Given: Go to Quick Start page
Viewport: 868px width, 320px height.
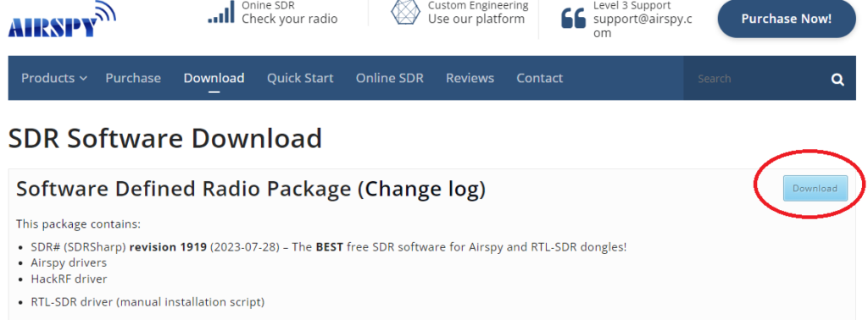Looking at the screenshot, I should pyautogui.click(x=300, y=79).
